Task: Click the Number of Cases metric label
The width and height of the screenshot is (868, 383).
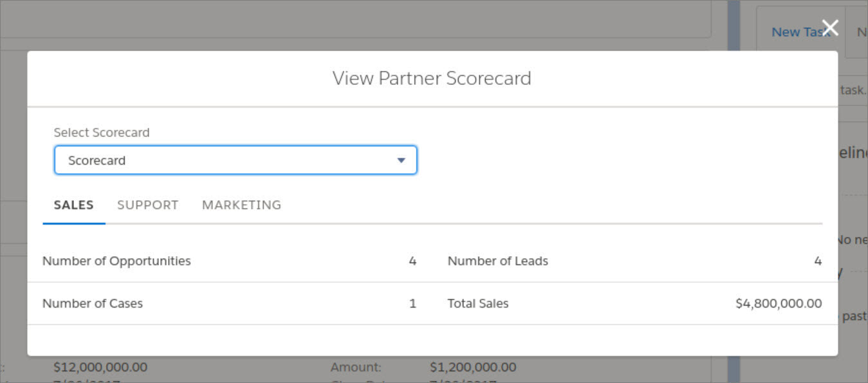Action: click(x=92, y=303)
